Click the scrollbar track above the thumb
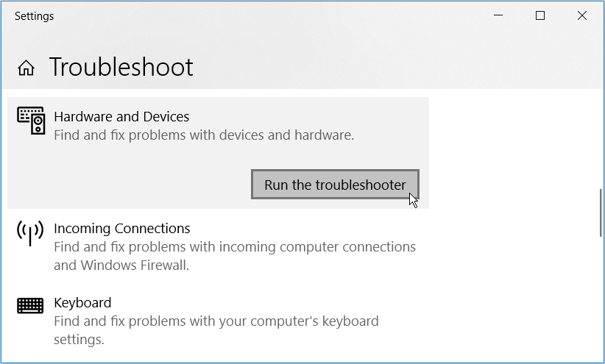The height and width of the screenshot is (364, 605). point(601,140)
